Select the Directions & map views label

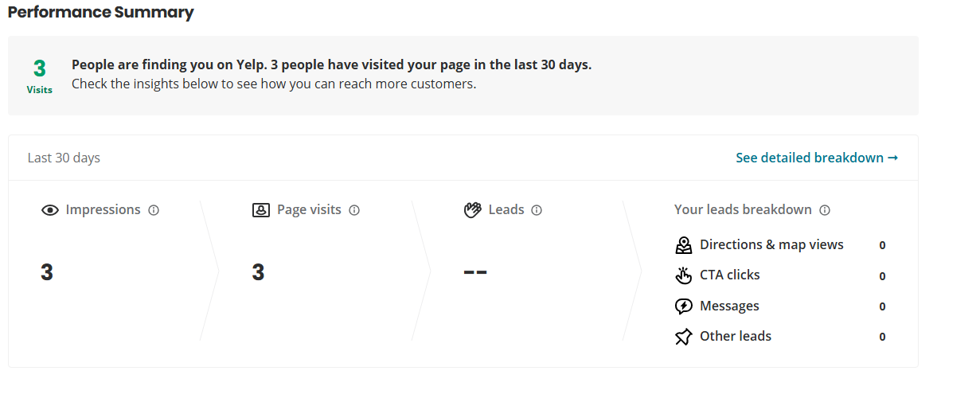tap(771, 244)
